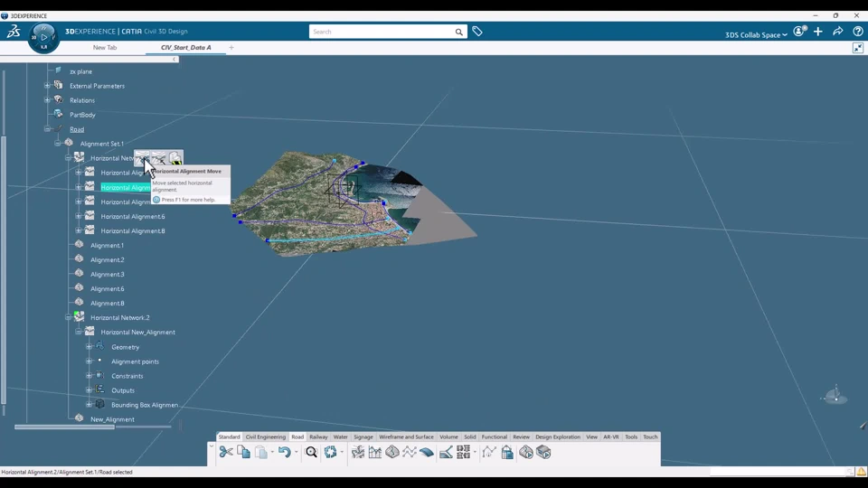The width and height of the screenshot is (868, 488).
Task: Click the vertical profile chart icon
Action: (x=374, y=452)
